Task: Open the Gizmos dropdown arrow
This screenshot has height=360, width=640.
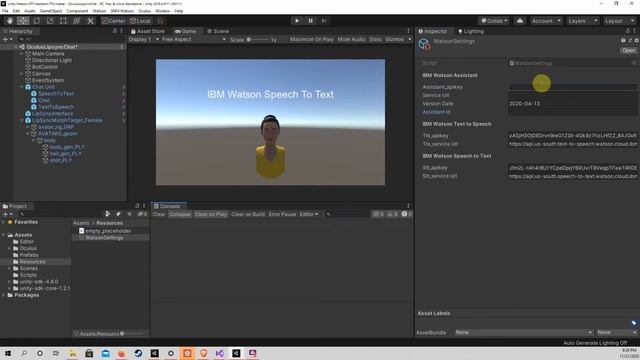Action: click(x=409, y=39)
